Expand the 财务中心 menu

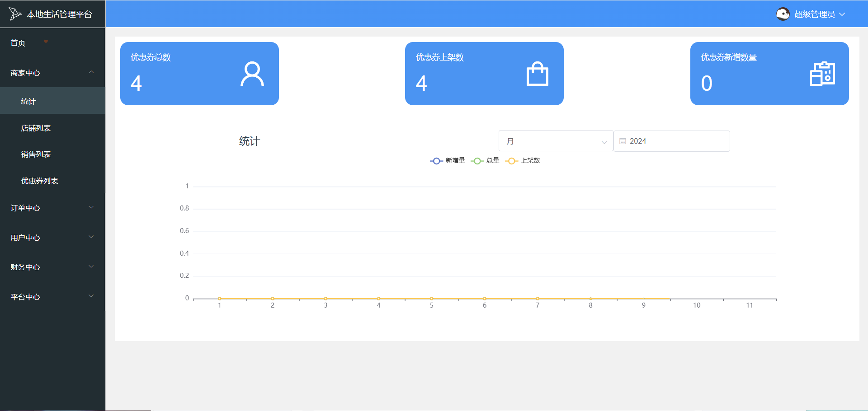[52, 267]
